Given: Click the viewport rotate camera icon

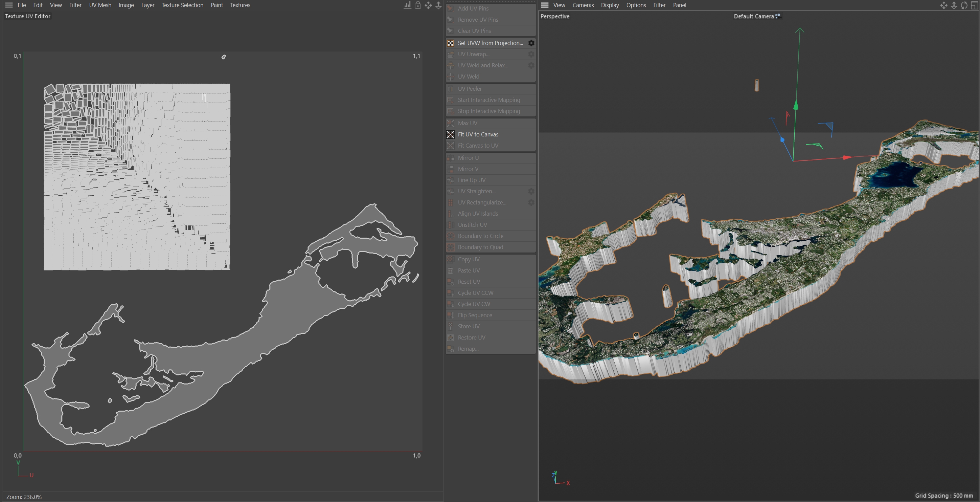Looking at the screenshot, I should pos(964,5).
